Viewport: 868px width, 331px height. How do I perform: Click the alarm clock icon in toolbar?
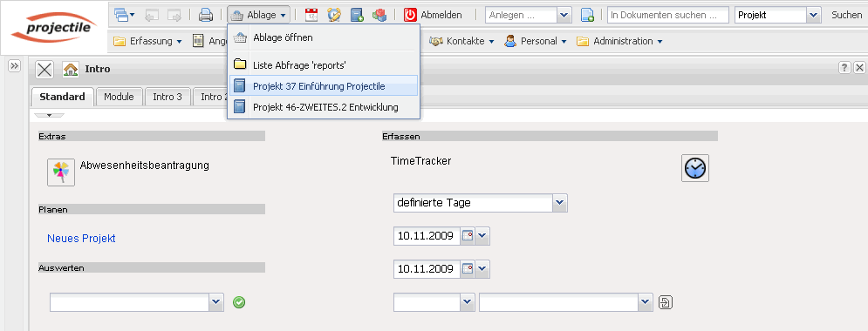coord(334,15)
